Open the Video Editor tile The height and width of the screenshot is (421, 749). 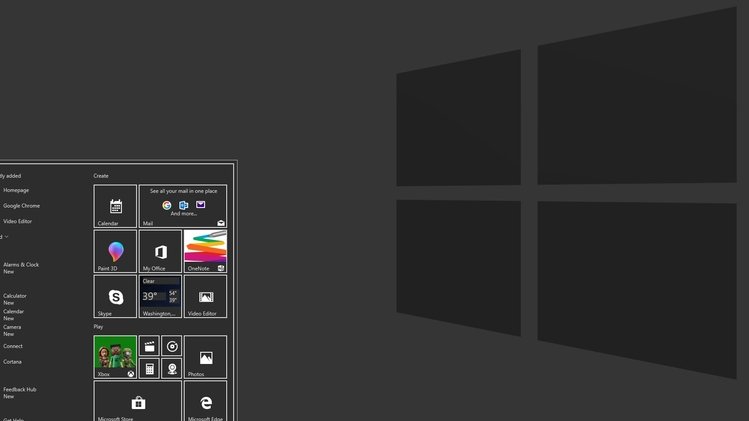point(205,296)
